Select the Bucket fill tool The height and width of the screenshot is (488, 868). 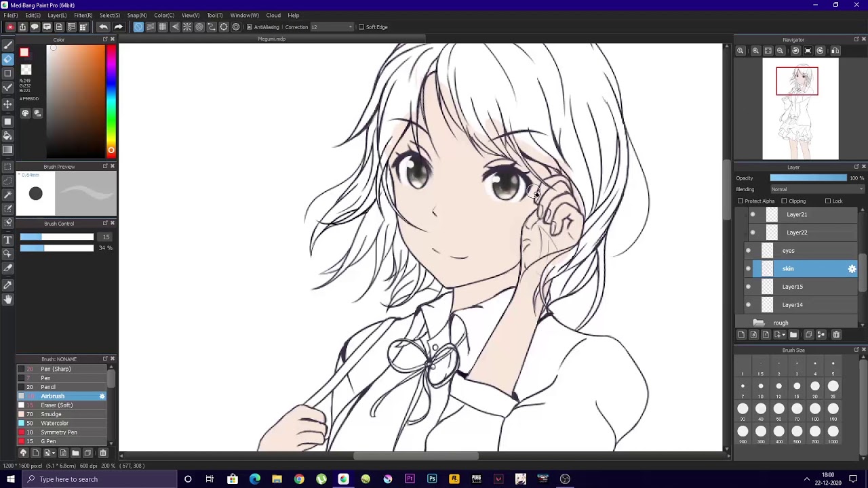7,136
